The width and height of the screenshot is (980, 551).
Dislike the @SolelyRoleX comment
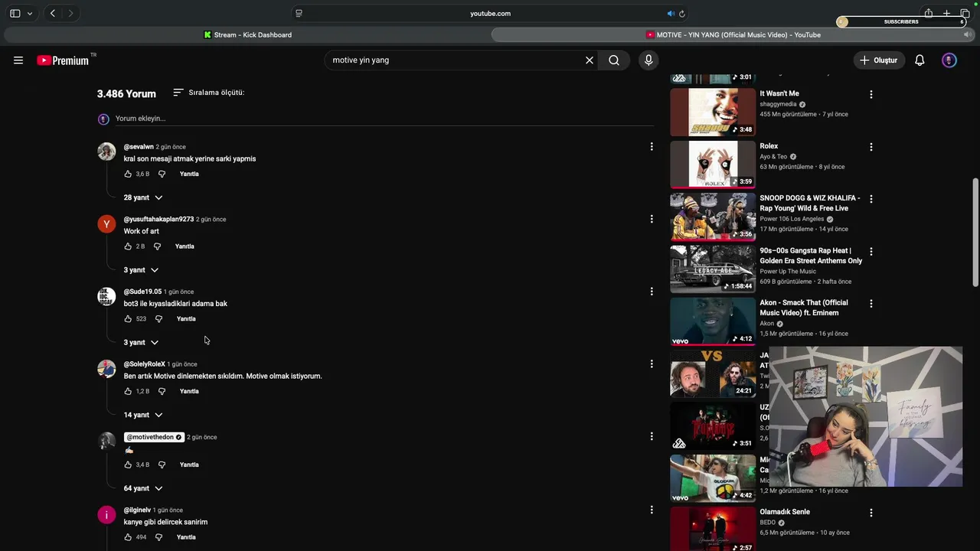click(162, 391)
